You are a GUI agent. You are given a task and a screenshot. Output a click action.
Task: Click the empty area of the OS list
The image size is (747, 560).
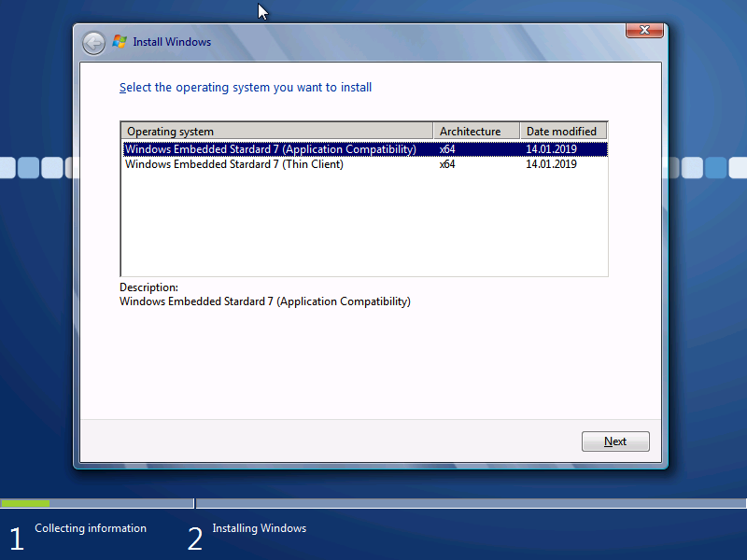[364, 224]
